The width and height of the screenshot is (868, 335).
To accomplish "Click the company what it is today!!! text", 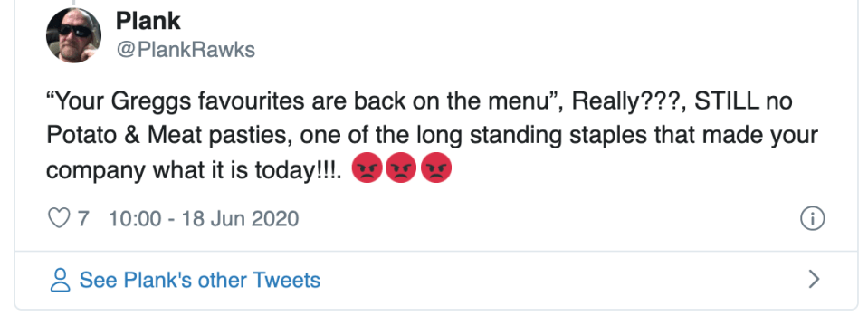I will point(192,170).
